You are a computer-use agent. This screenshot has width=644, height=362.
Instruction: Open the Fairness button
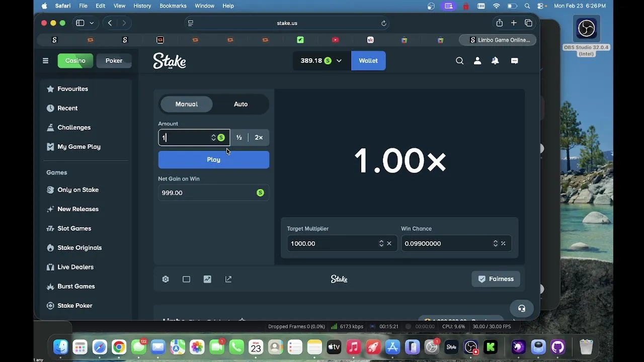pos(496,279)
